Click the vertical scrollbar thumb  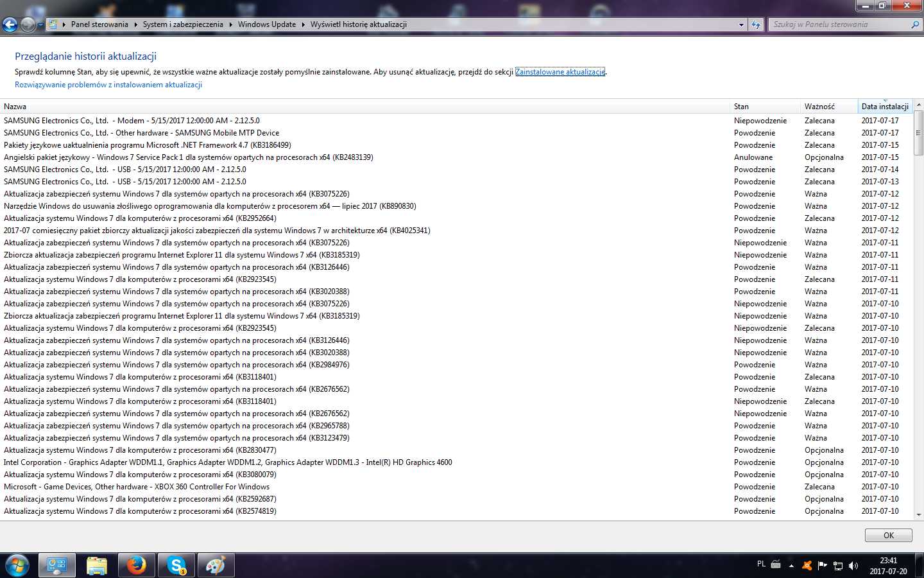[919, 133]
